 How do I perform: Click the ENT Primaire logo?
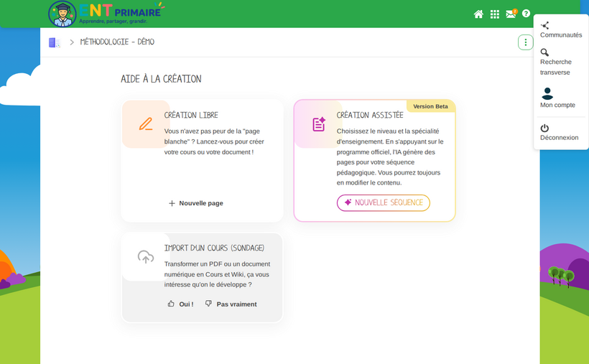pos(106,14)
